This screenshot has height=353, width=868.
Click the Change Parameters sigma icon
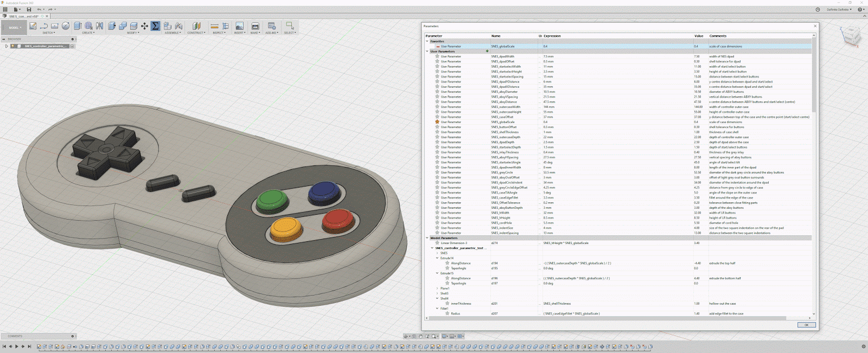click(156, 26)
